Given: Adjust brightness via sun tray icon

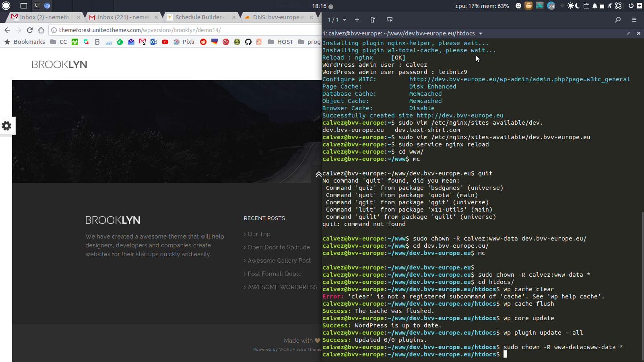Looking at the screenshot, I should (570, 6).
